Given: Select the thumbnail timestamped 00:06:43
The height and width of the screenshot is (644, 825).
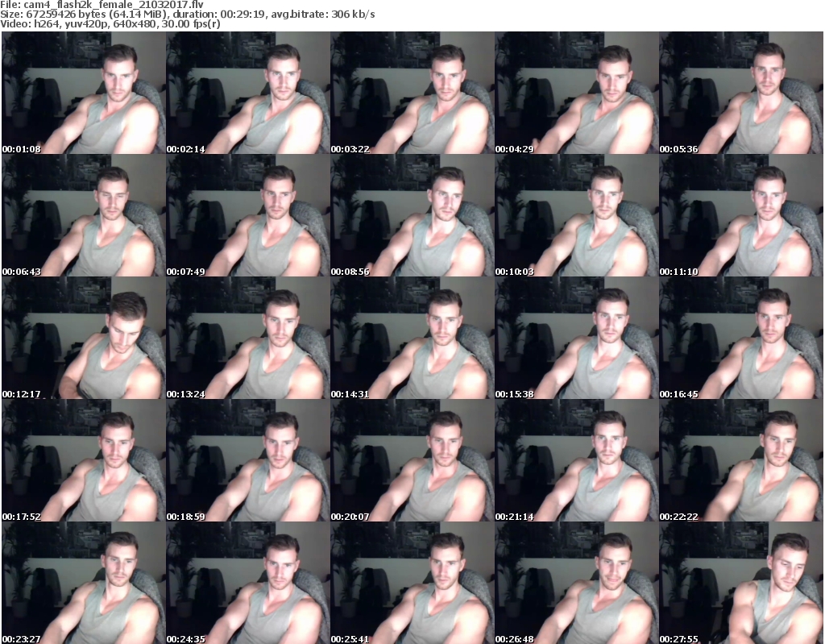Looking at the screenshot, I should pos(84,215).
